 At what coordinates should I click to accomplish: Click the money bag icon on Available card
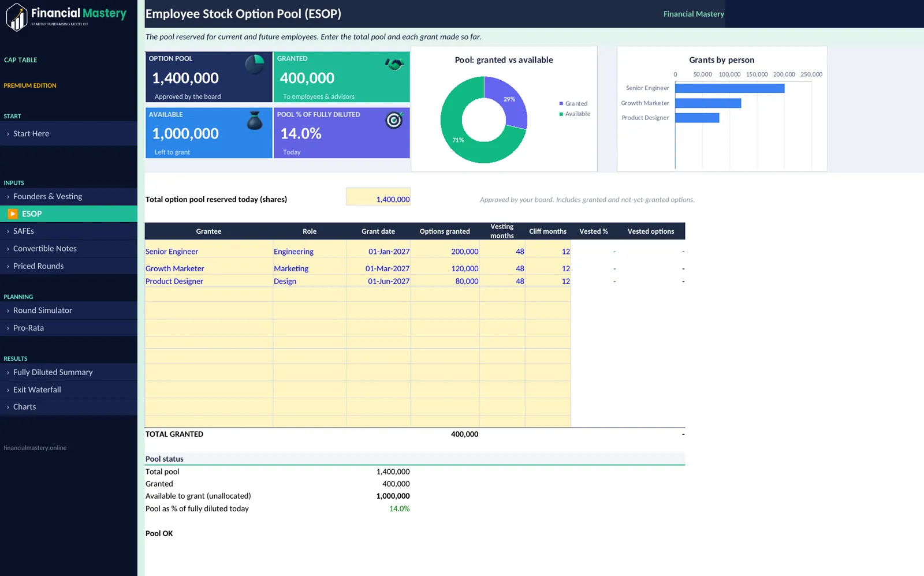pyautogui.click(x=255, y=120)
